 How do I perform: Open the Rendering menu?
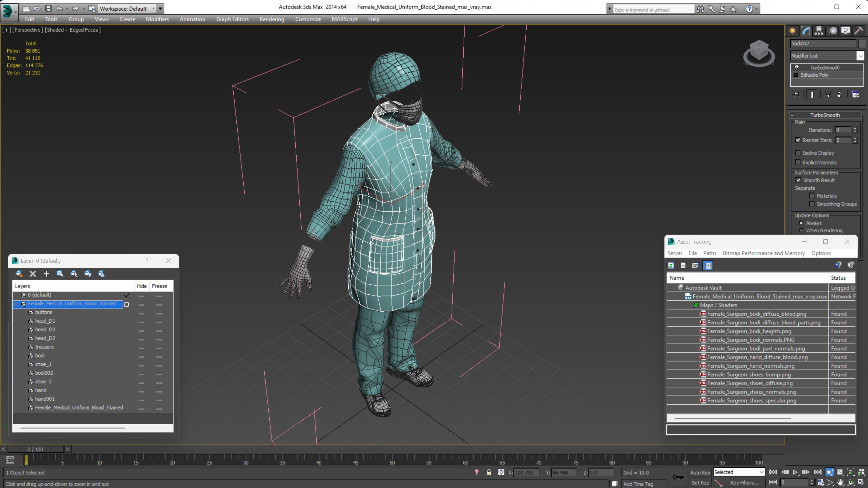click(x=272, y=19)
